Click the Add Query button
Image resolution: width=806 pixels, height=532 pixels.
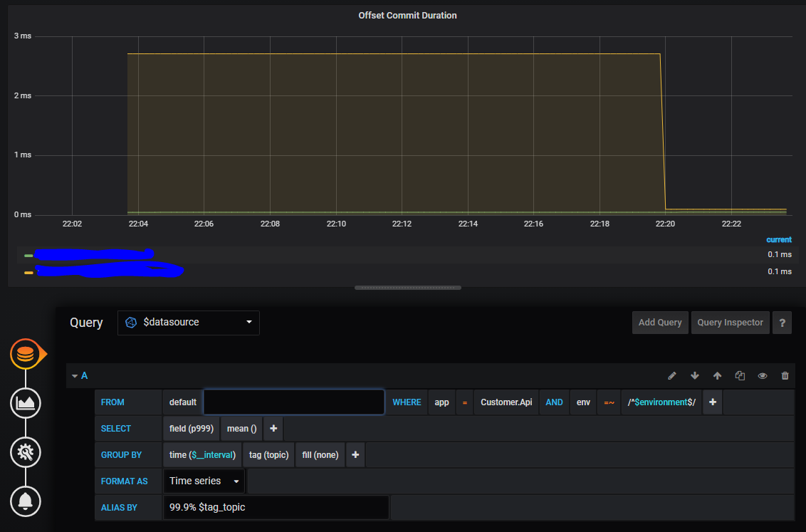pos(659,322)
